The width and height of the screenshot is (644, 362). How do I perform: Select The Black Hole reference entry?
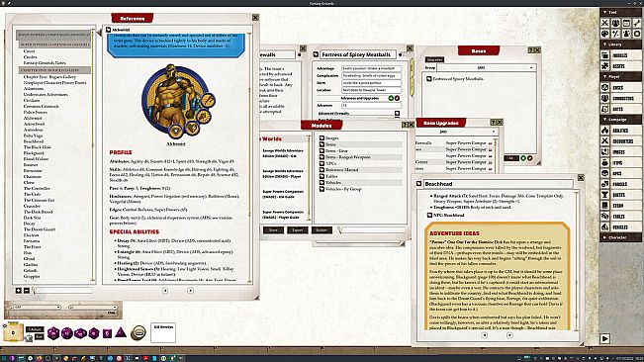[x=38, y=147]
